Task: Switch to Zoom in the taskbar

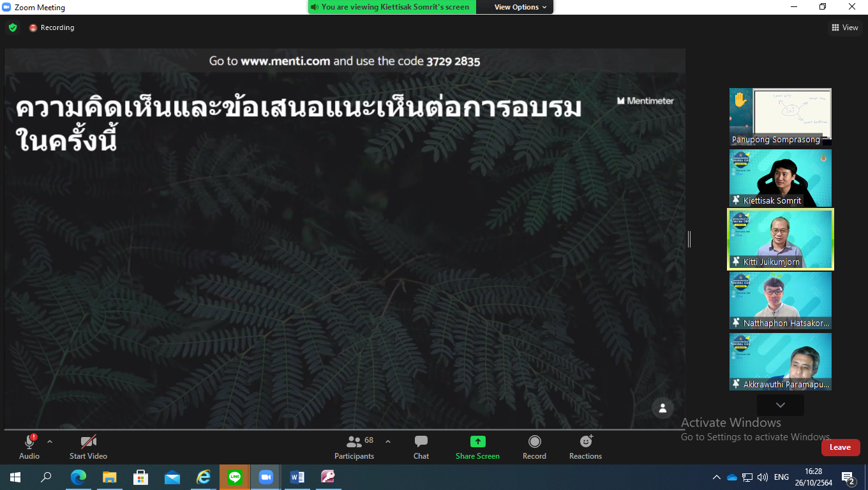Action: point(266,477)
